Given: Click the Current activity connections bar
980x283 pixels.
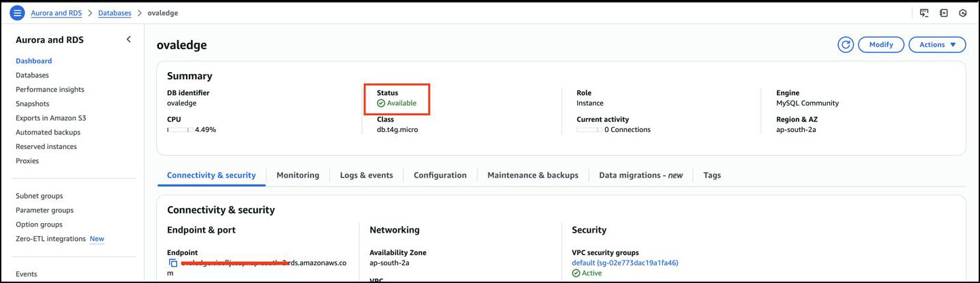Looking at the screenshot, I should click(588, 129).
